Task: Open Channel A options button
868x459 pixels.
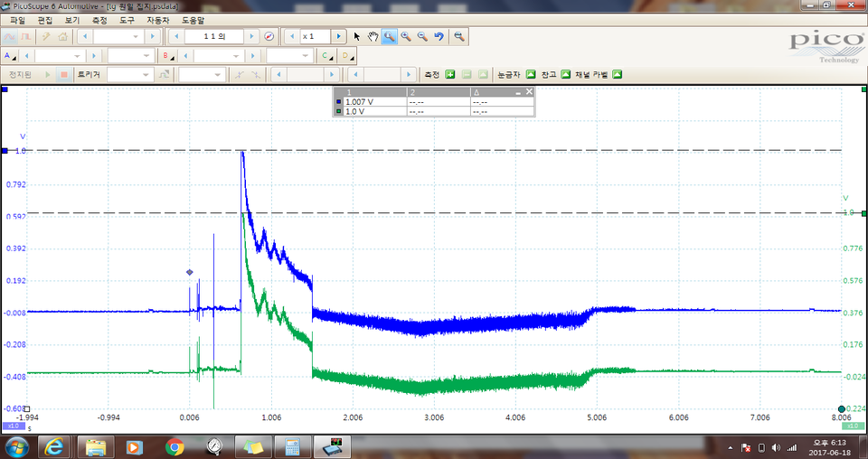Action: tap(10, 56)
